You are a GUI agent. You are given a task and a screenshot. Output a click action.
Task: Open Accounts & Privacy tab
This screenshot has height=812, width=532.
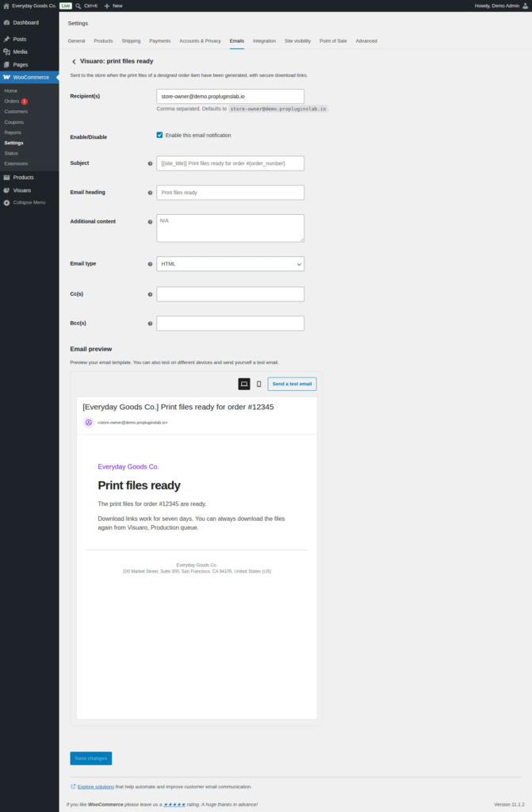tap(200, 41)
